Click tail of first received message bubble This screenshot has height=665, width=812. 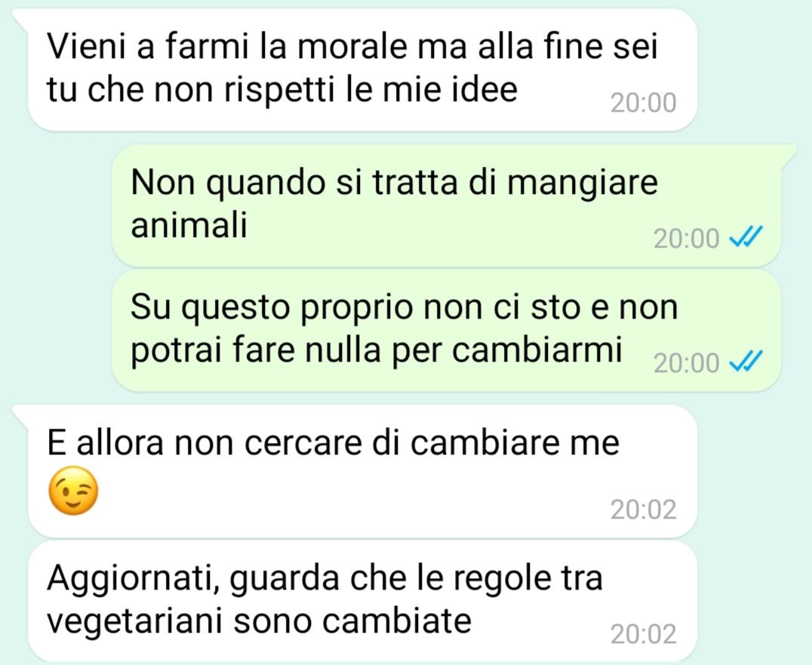coord(22,18)
